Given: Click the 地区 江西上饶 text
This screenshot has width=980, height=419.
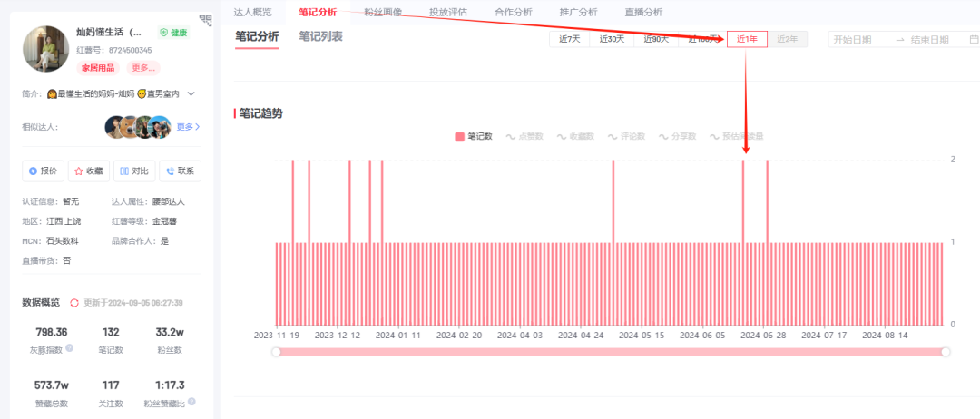Looking at the screenshot, I should [51, 221].
